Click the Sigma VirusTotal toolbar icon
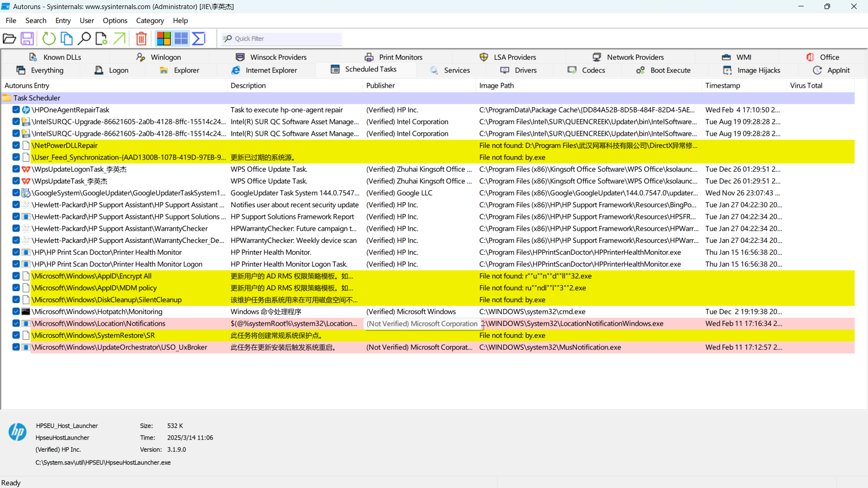Viewport: 868px width, 488px height. (x=199, y=38)
